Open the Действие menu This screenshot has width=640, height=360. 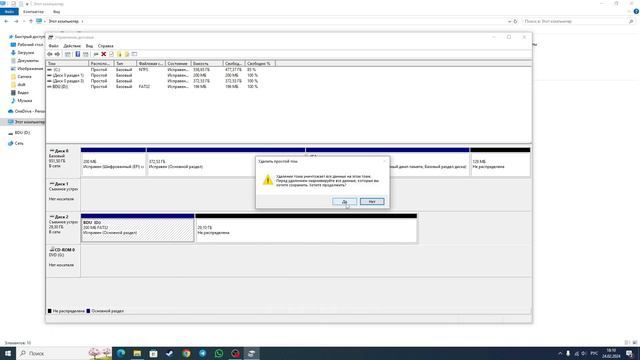72,46
